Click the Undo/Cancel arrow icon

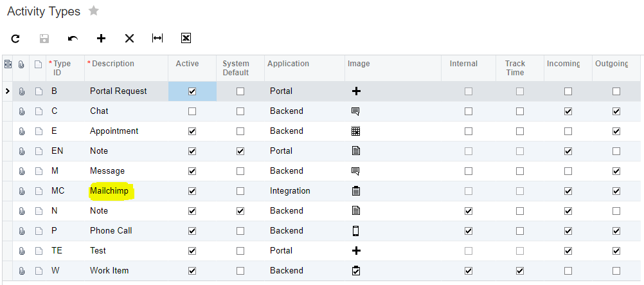point(73,39)
